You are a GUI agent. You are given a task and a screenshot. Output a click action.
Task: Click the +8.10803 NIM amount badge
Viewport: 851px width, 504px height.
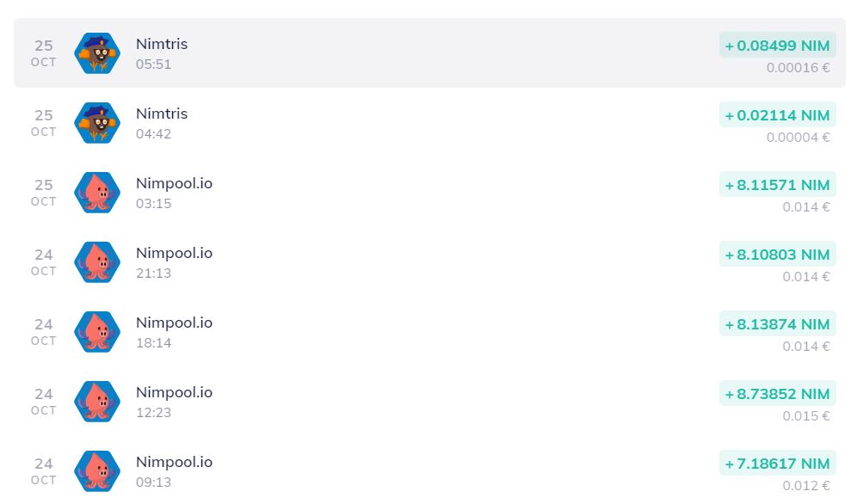pyautogui.click(x=777, y=255)
